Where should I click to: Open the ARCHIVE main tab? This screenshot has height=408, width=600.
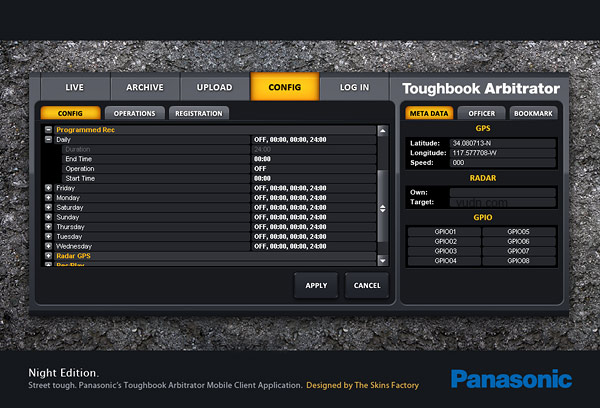tap(145, 87)
